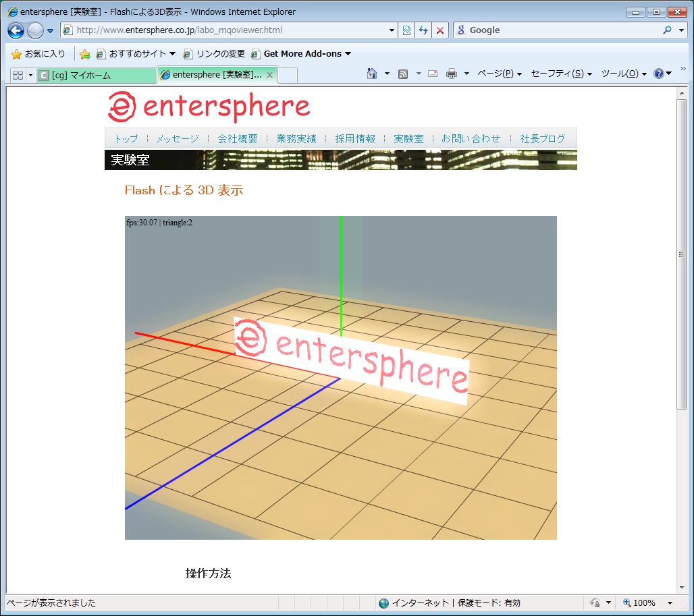Click the RSS feeds icon
Screen dimensions: 694x616
(403, 74)
